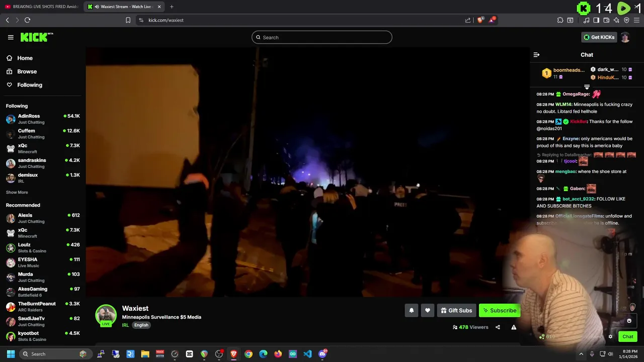Follow Waxiest with heart button

(427, 311)
